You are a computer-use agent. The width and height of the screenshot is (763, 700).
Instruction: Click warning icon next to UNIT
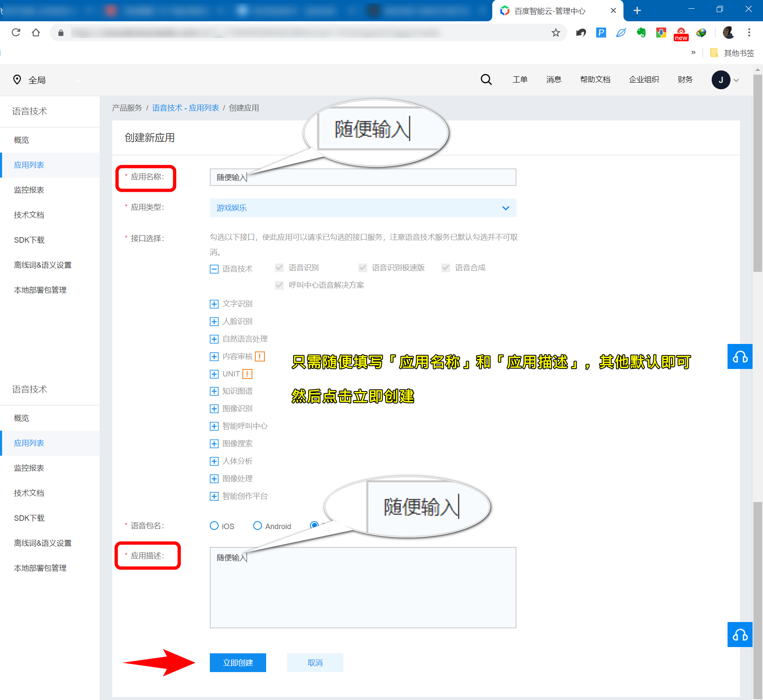point(247,374)
